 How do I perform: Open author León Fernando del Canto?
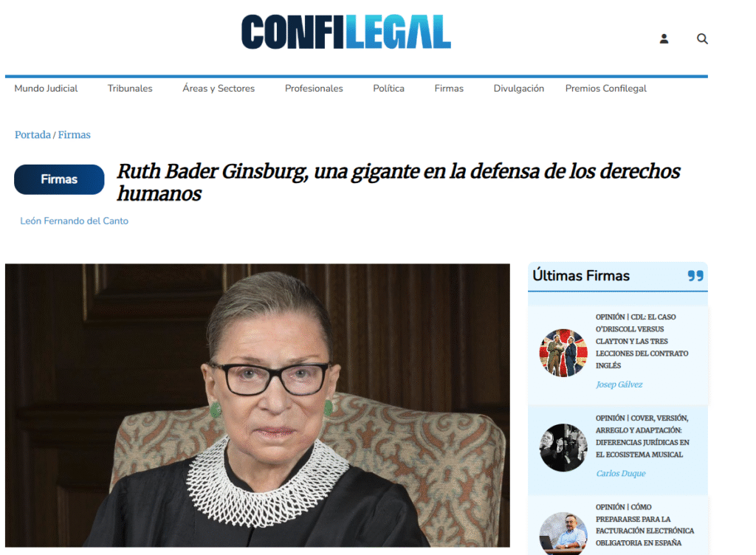tap(75, 221)
